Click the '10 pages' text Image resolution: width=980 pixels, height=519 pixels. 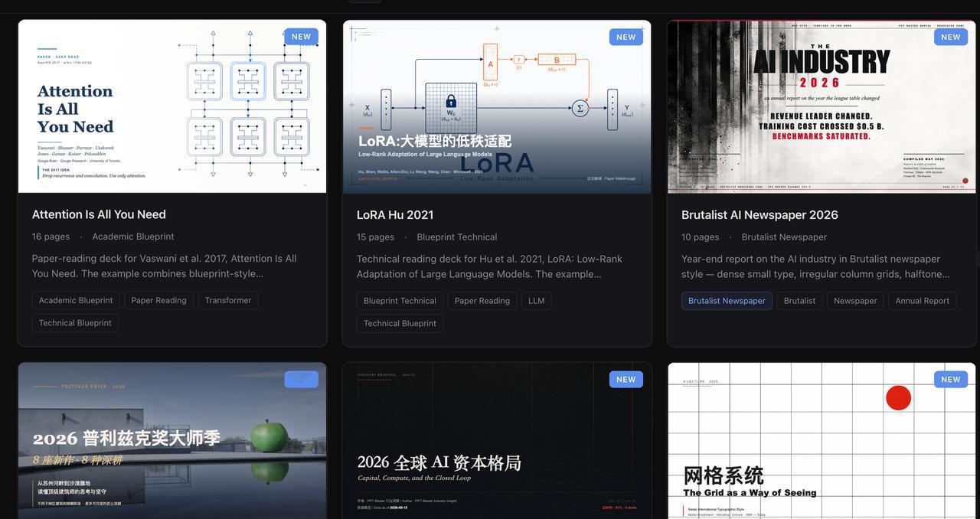click(700, 237)
